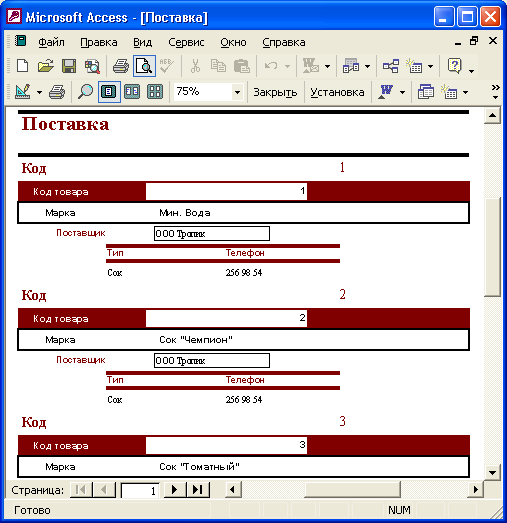507x523 pixels.
Task: Click the Relationships diagram icon
Action: [391, 66]
